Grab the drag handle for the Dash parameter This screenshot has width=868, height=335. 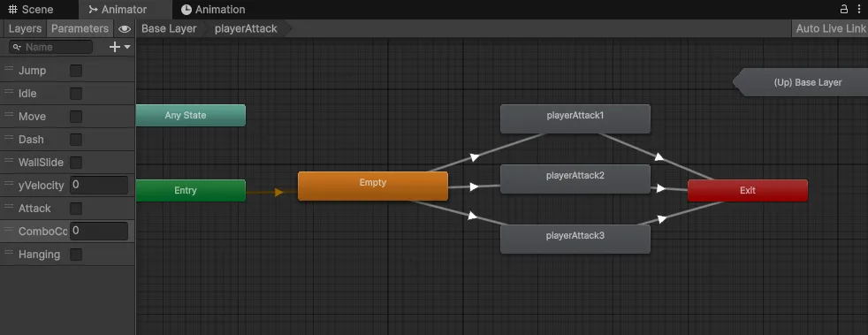[x=9, y=138]
